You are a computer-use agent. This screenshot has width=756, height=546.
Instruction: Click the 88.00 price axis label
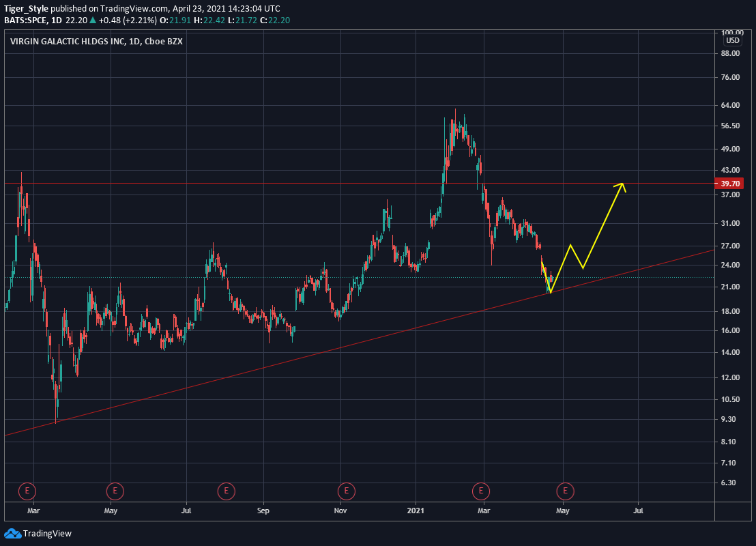click(731, 53)
